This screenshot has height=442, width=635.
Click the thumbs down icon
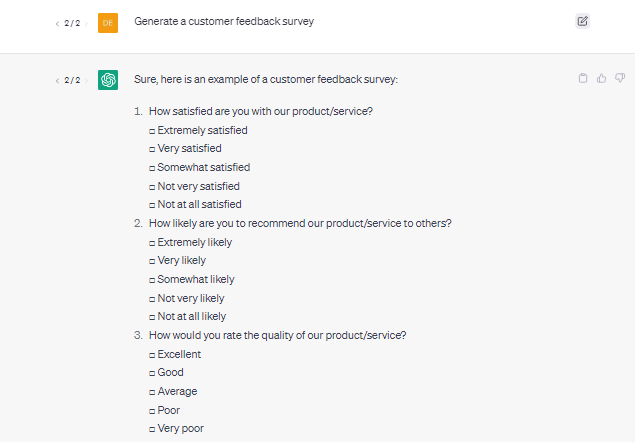[x=620, y=78]
